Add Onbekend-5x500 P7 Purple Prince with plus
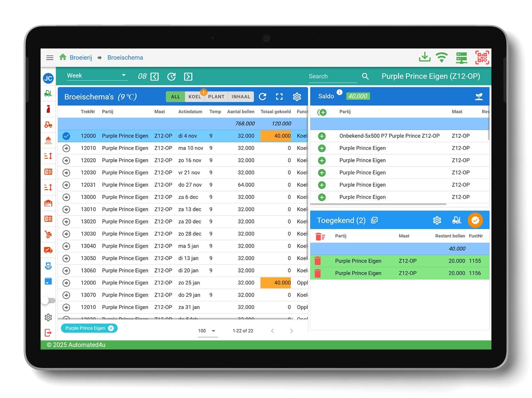The height and width of the screenshot is (398, 532). 322,136
